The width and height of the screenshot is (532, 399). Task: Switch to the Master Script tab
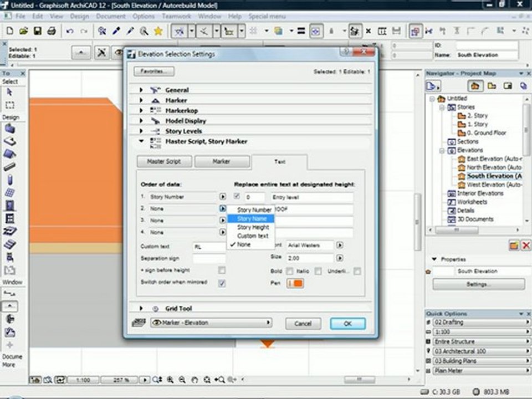coord(164,162)
